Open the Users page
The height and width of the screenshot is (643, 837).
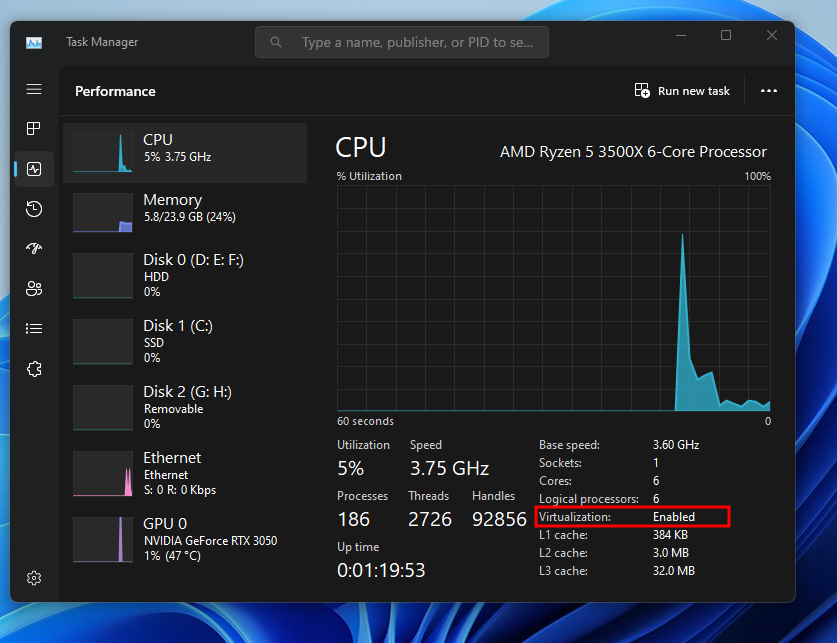[33, 288]
